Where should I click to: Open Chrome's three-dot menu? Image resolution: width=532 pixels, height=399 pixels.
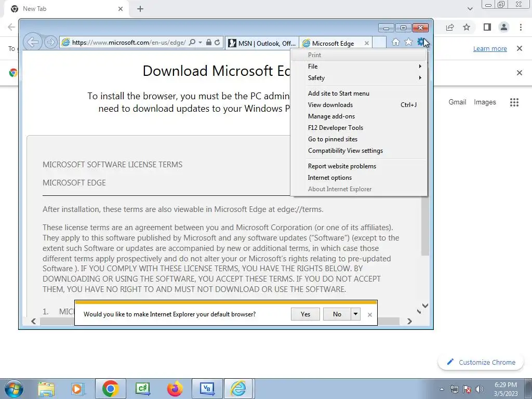(x=521, y=27)
